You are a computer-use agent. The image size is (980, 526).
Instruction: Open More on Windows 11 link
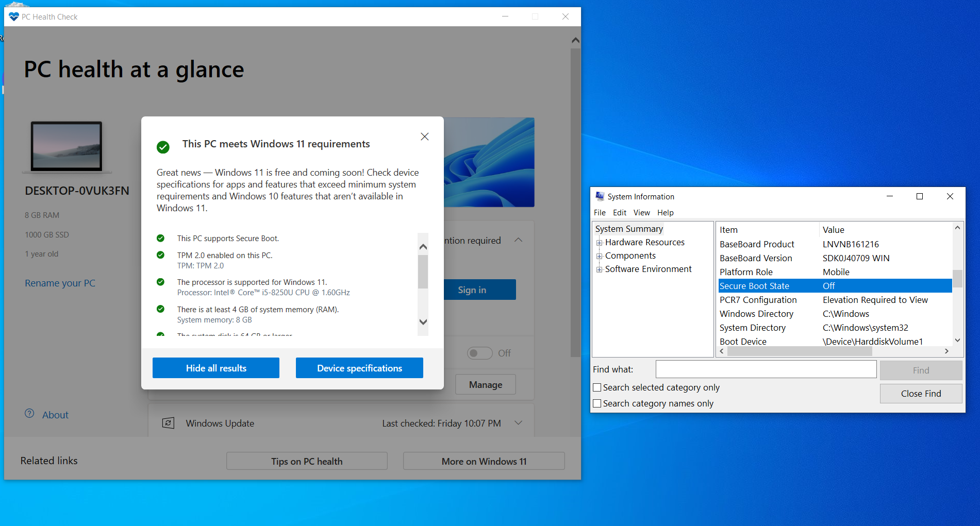pos(484,461)
